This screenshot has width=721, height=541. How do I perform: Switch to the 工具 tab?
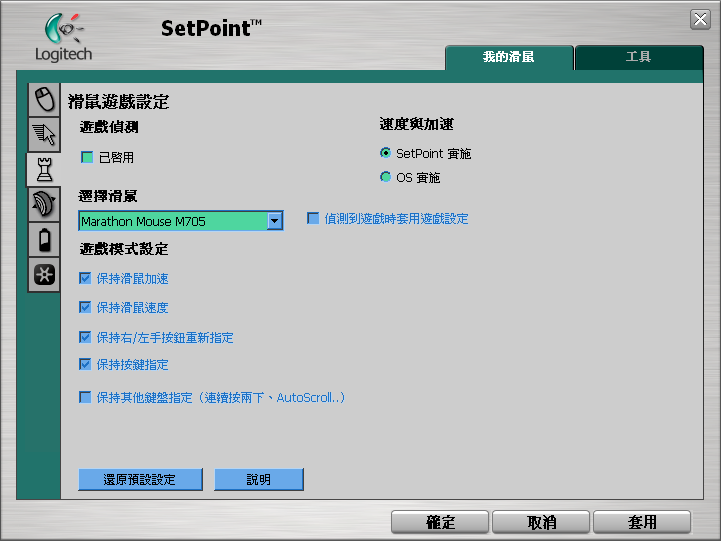639,57
